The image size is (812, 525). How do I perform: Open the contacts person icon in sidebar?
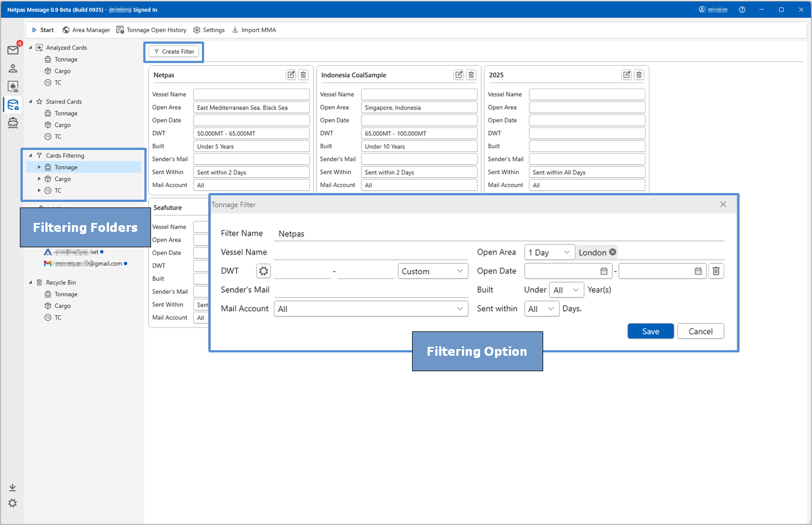[13, 69]
